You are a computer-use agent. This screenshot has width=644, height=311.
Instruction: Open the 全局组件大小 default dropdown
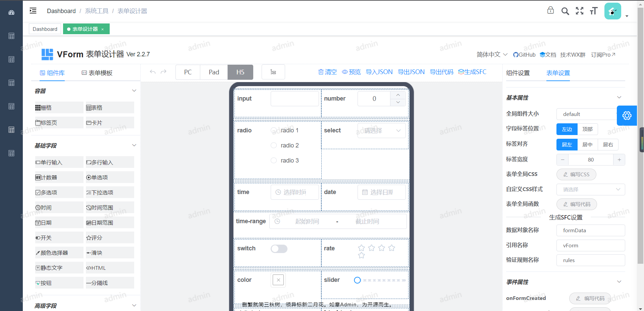point(587,114)
